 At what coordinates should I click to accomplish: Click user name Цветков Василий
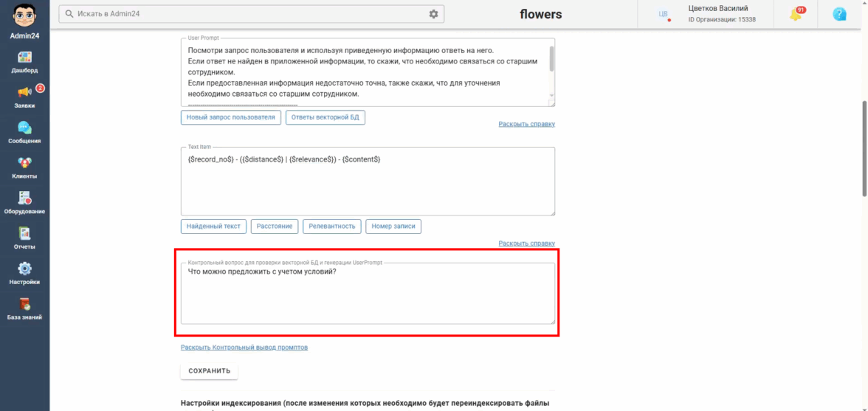[718, 8]
